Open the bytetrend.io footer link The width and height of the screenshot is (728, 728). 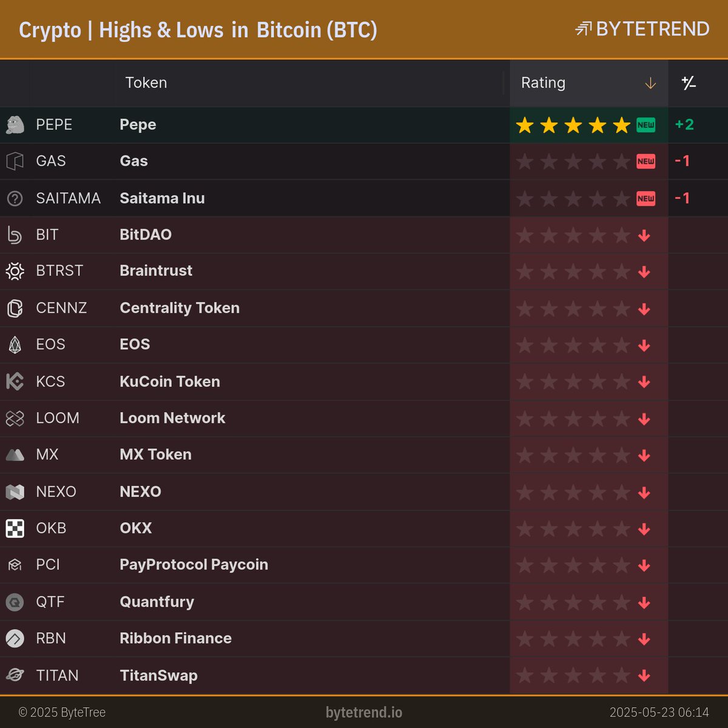pyautogui.click(x=364, y=712)
